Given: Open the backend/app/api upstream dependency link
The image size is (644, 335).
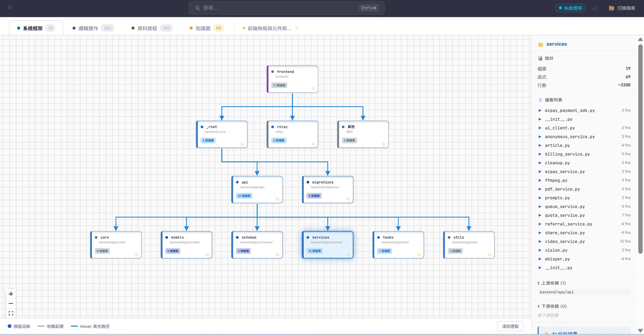Looking at the screenshot, I should coord(557,292).
